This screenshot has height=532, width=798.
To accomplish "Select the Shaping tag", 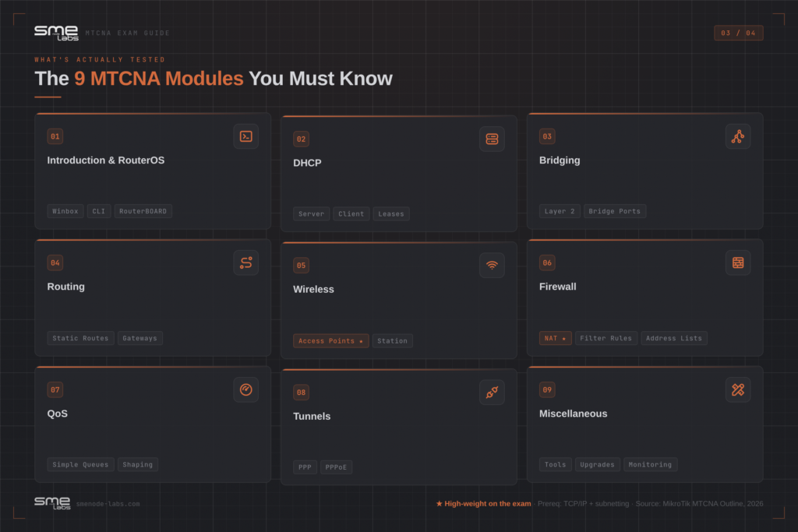I will (x=137, y=464).
